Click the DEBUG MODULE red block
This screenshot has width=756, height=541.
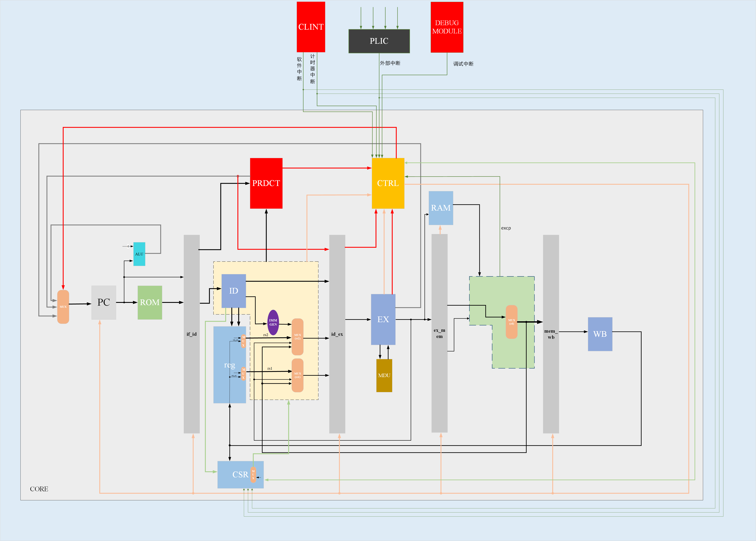click(447, 27)
